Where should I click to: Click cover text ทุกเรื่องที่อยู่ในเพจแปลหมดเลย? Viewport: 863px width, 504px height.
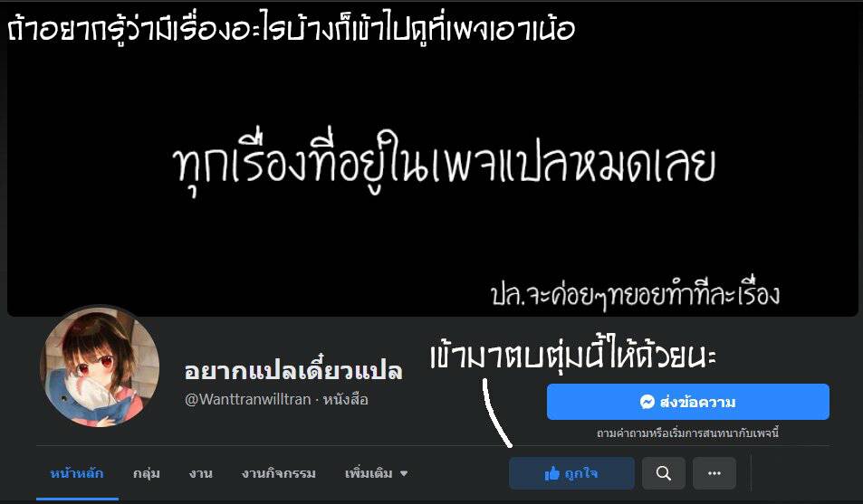(444, 163)
